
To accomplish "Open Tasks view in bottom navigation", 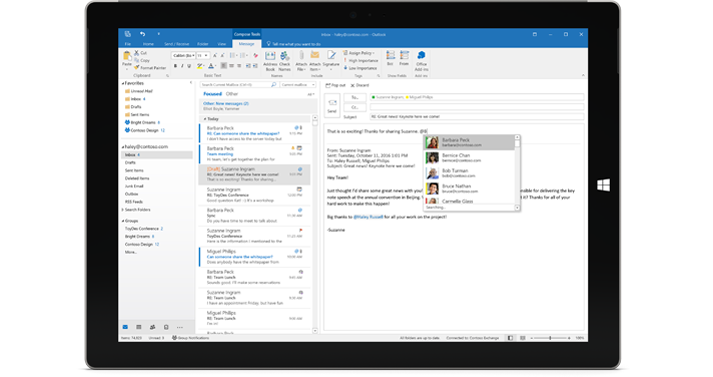I will click(166, 327).
